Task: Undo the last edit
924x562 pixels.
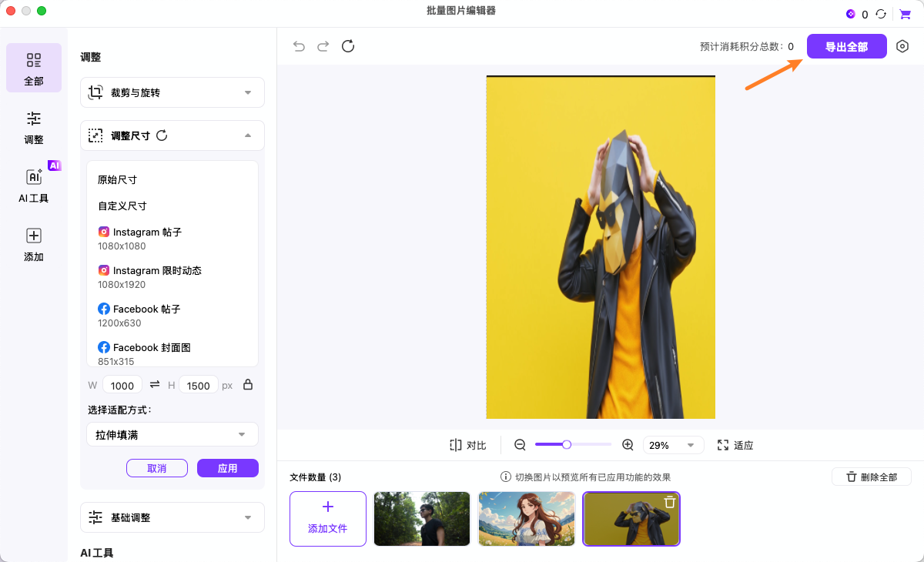Action: click(x=299, y=46)
